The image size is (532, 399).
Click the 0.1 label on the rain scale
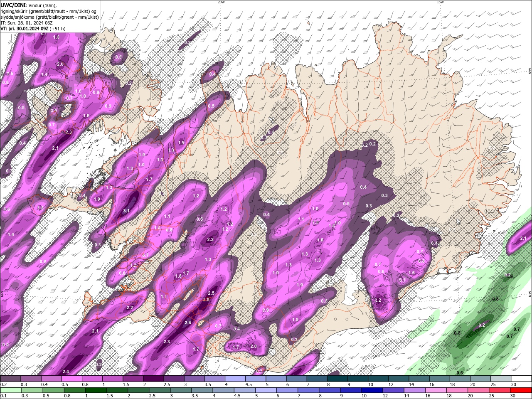[3, 396]
